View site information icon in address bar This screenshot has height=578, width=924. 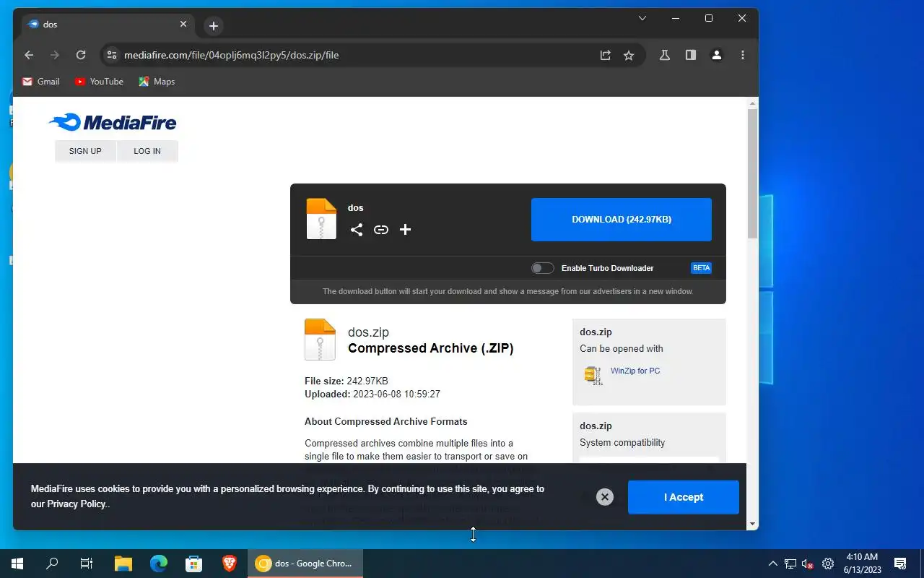110,55
